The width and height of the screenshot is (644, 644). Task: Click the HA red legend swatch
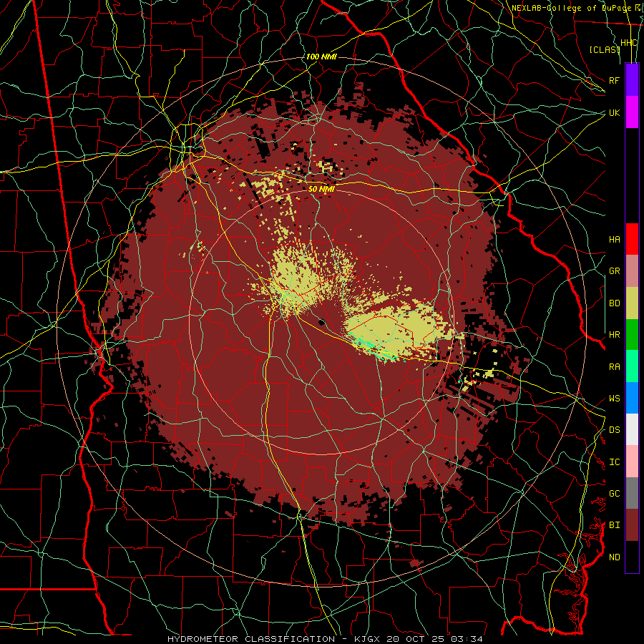[632, 239]
